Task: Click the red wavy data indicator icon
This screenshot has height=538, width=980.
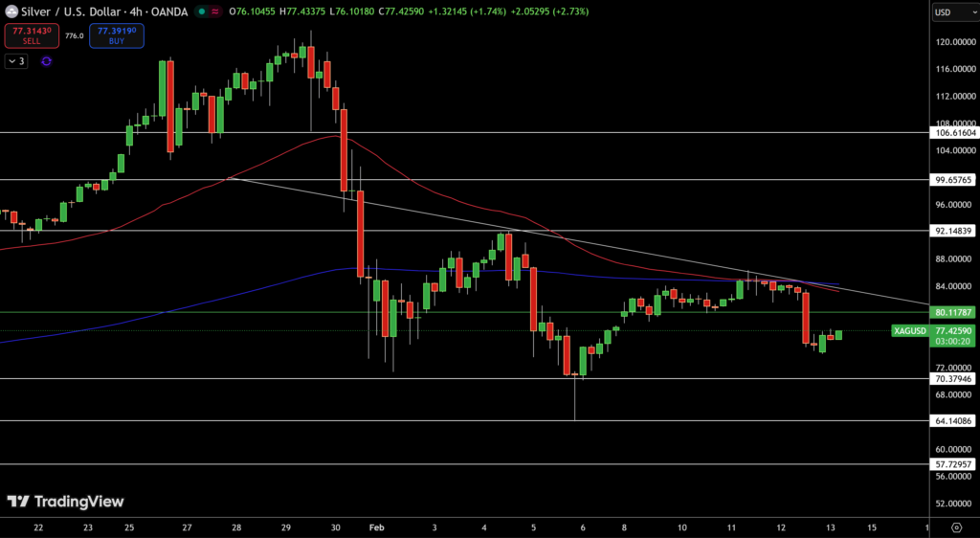Action: (x=215, y=11)
